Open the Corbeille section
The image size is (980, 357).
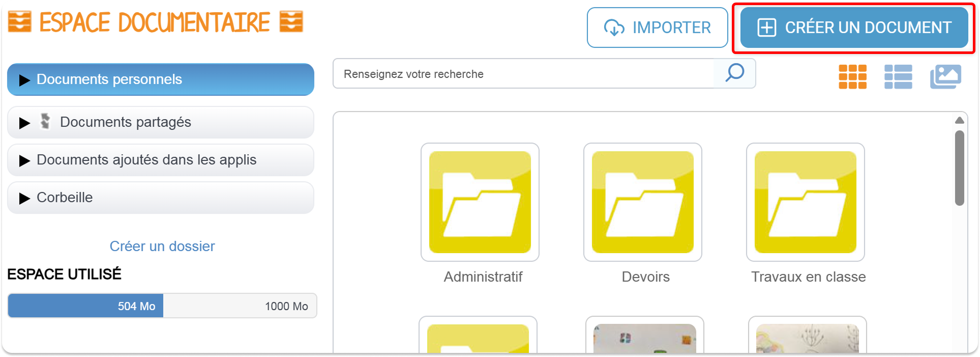pyautogui.click(x=161, y=198)
